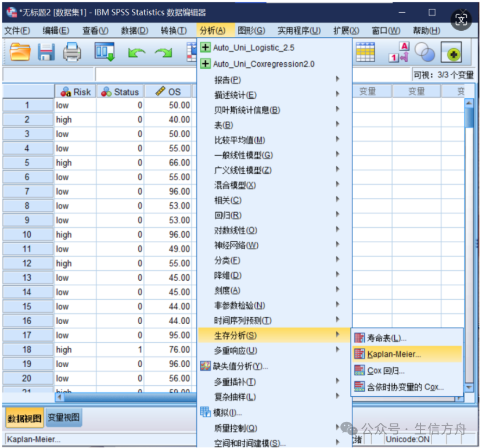Open the 对数线性(O) menu item
Image resolution: width=482 pixels, height=448 pixels.
tap(275, 230)
